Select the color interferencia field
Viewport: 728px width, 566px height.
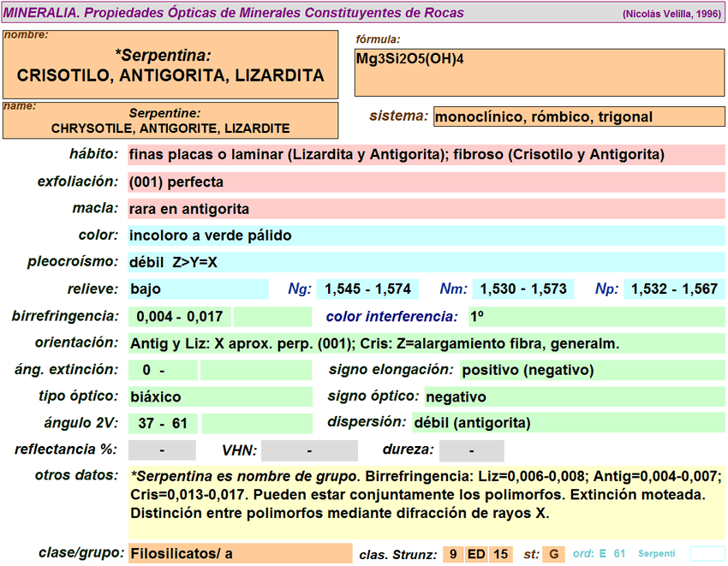coord(596,317)
